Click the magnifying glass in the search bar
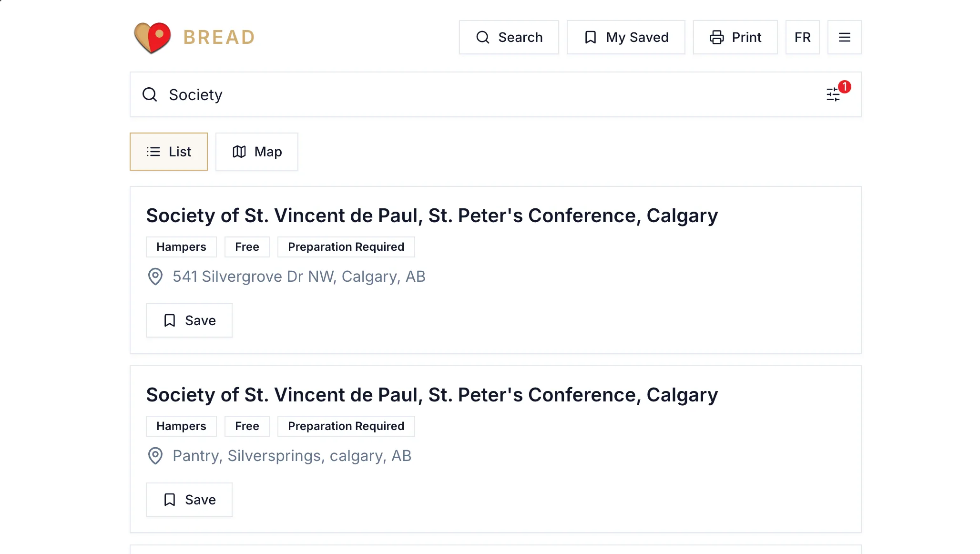Viewport: 980px width, 554px height. [x=149, y=94]
